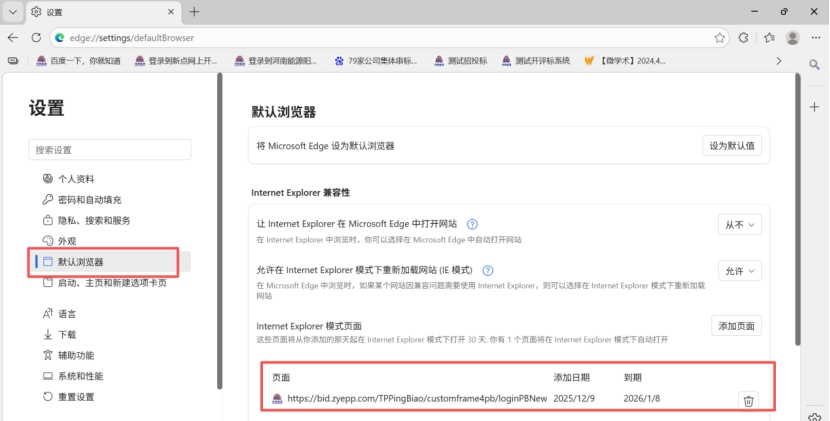Select 隐私、搜索和服务 in settings sidebar

pyautogui.click(x=93, y=220)
